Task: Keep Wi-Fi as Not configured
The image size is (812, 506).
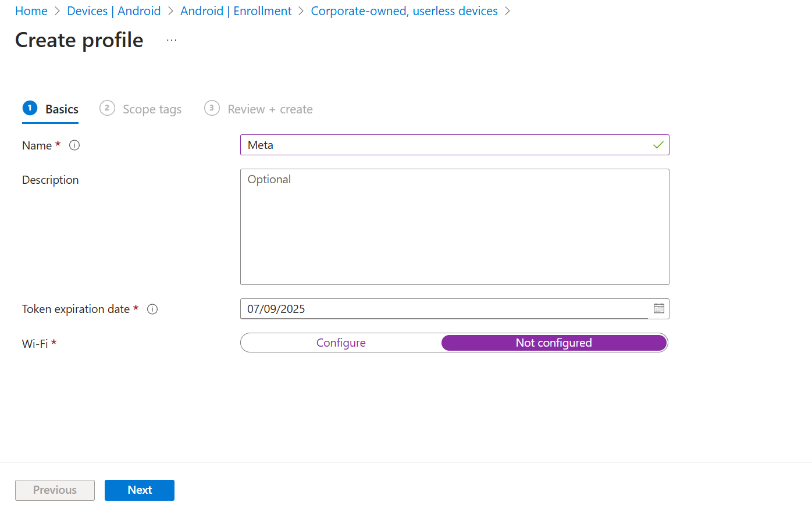Action: pyautogui.click(x=554, y=343)
